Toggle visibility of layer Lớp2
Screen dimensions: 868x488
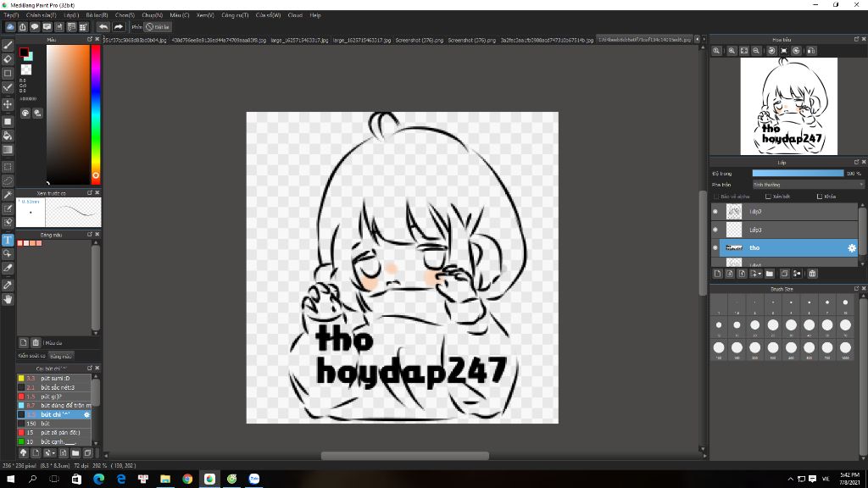click(715, 211)
